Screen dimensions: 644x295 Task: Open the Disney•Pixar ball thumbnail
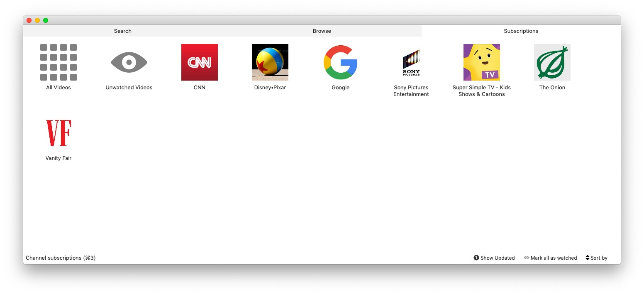coord(270,62)
